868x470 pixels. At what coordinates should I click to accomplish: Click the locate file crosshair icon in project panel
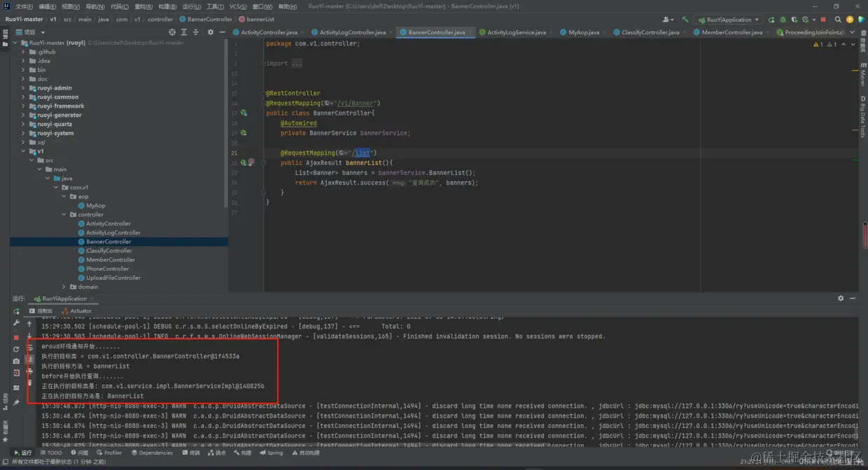(172, 32)
